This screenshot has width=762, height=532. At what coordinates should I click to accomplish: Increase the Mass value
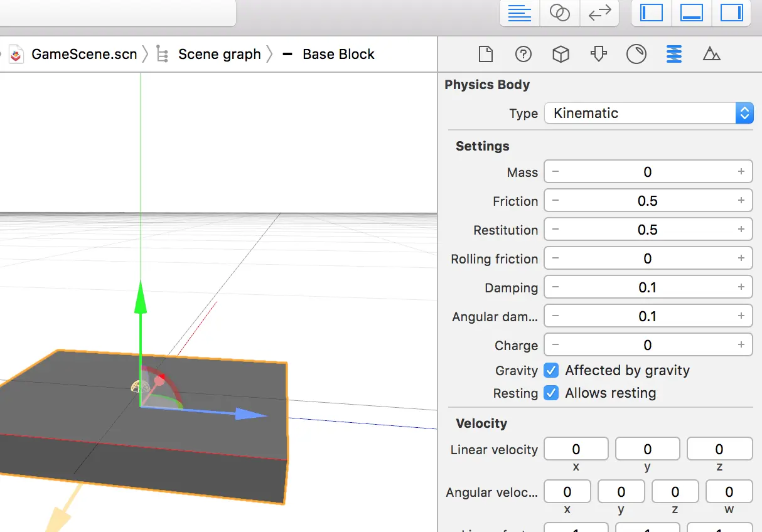point(741,171)
